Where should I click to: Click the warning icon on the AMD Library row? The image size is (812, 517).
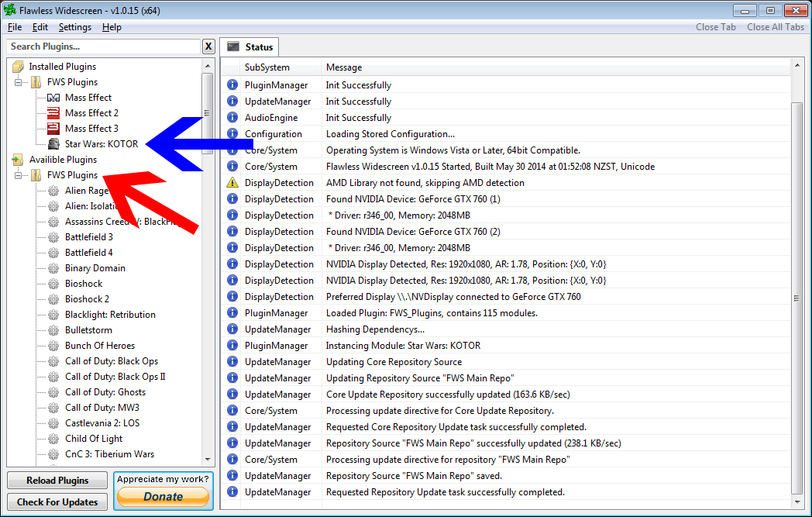[232, 182]
